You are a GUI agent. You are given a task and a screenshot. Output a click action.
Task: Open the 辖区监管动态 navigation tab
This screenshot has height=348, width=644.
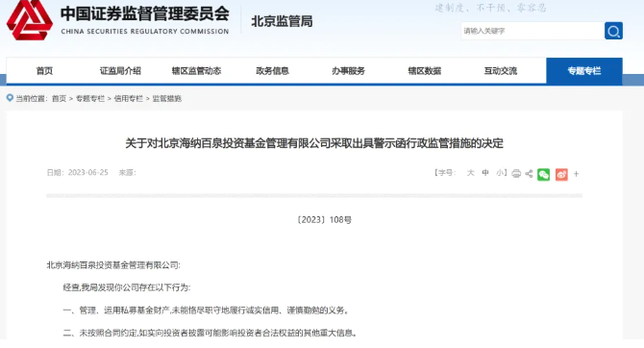196,71
